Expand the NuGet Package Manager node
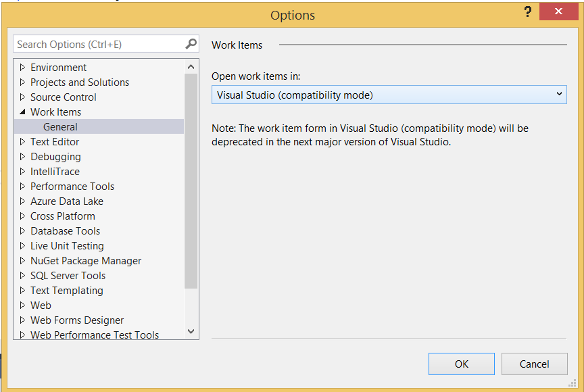 (x=22, y=260)
